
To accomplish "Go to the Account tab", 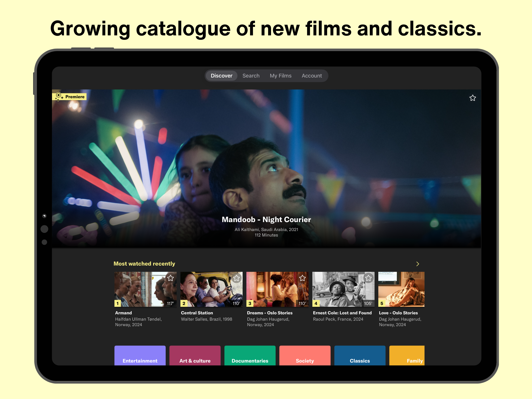I will point(312,76).
